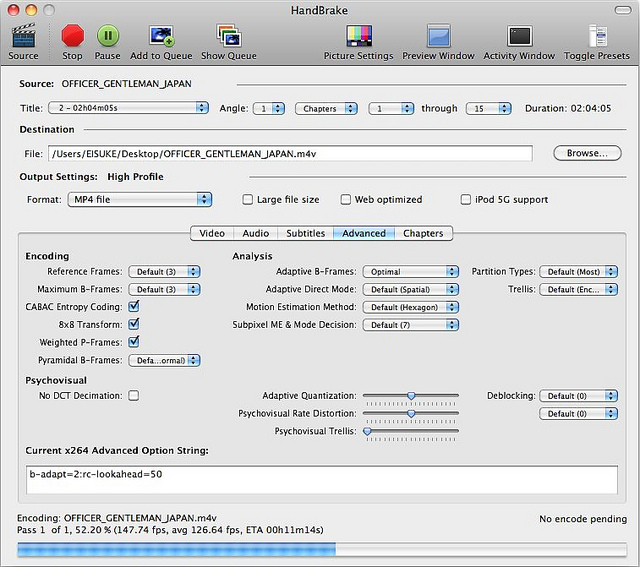The width and height of the screenshot is (640, 567).
Task: Click the Add to Queue icon
Action: tap(161, 42)
